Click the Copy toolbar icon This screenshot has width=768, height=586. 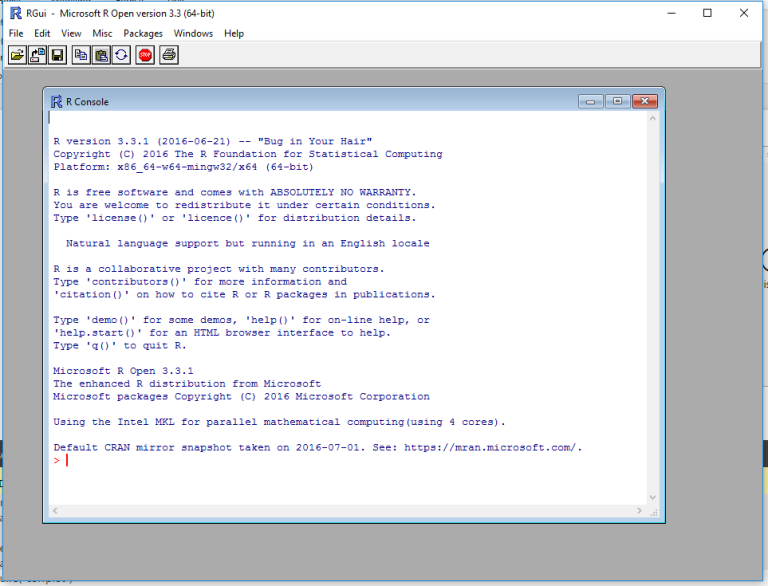tap(81, 55)
